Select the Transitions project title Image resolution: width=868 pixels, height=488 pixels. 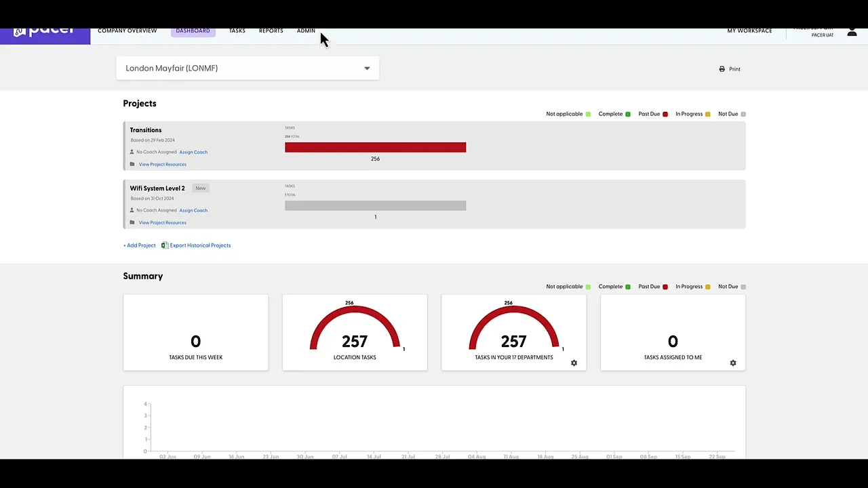tap(146, 130)
